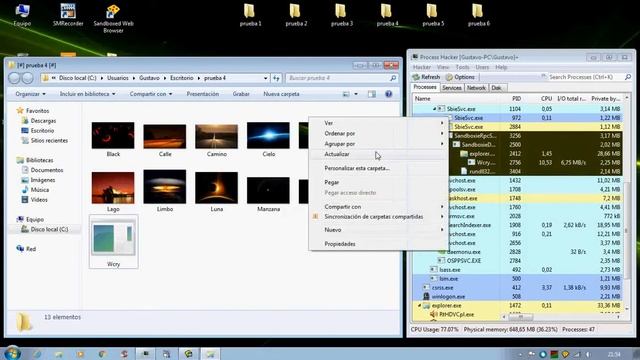640x360 pixels.
Task: Click the search magnifier in Explorer
Action: (393, 78)
